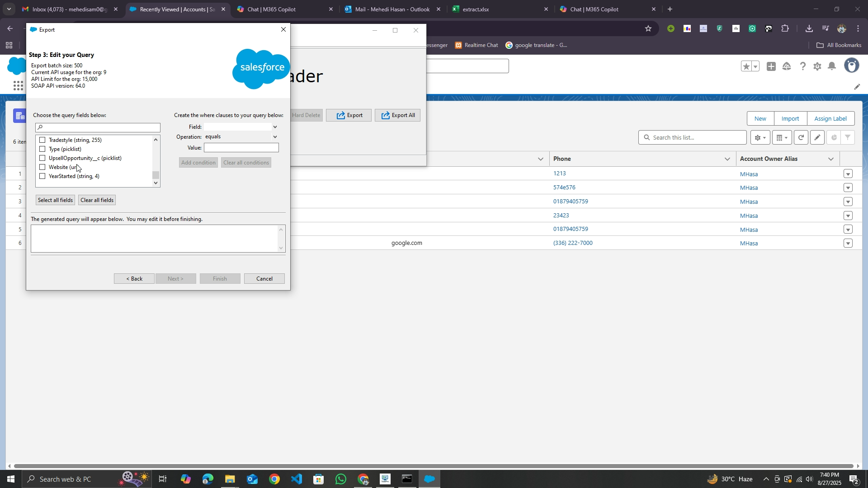Click the Salesforce help question mark icon

click(x=802, y=66)
